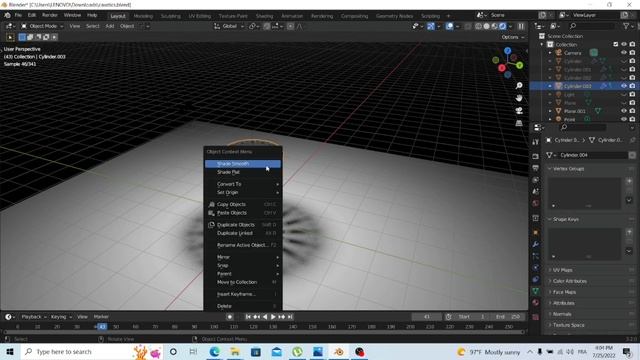Switch perspective/orthographic grid icon
Viewport: 640px width, 360px height.
click(x=519, y=123)
